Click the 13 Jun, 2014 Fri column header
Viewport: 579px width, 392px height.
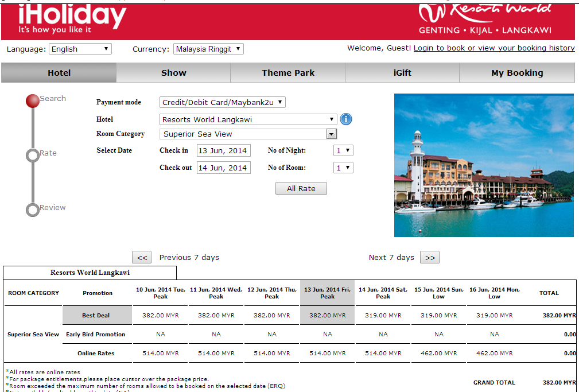328,293
